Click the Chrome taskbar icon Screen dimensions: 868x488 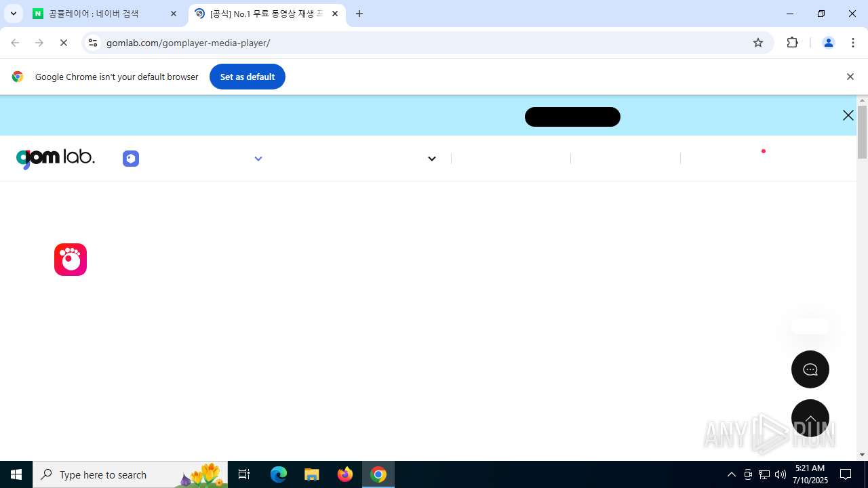tap(378, 474)
